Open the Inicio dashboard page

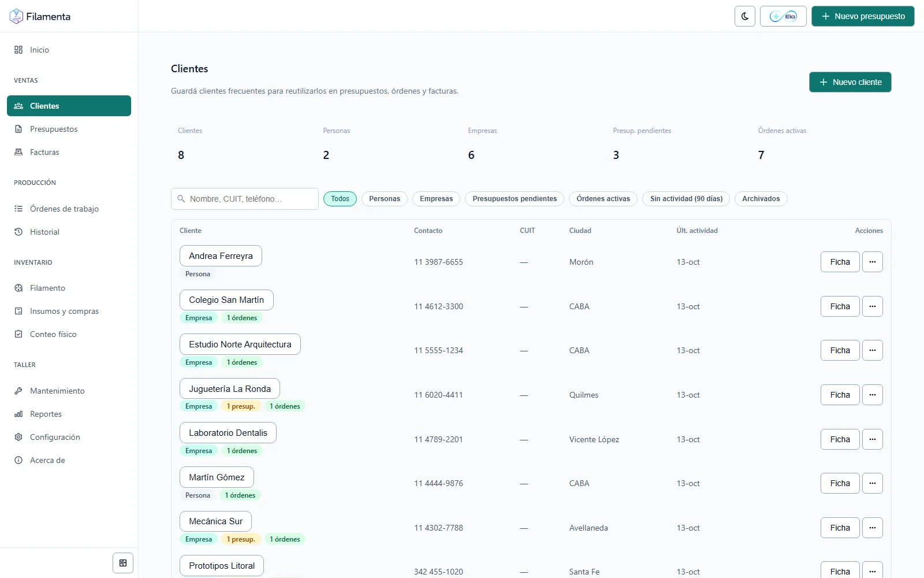[x=69, y=50]
